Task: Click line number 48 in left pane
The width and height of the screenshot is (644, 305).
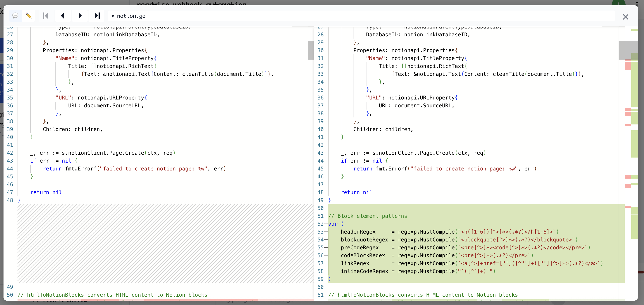Action: tap(10, 200)
